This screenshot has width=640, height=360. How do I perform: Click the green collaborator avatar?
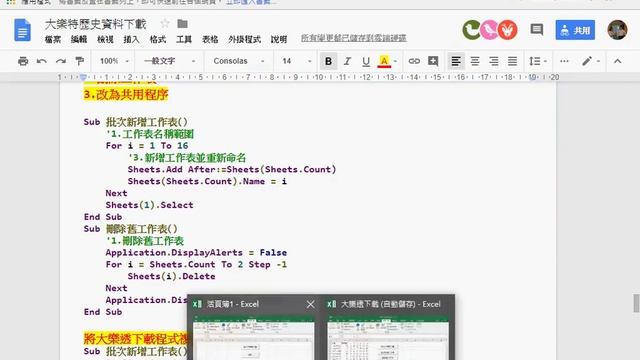472,30
